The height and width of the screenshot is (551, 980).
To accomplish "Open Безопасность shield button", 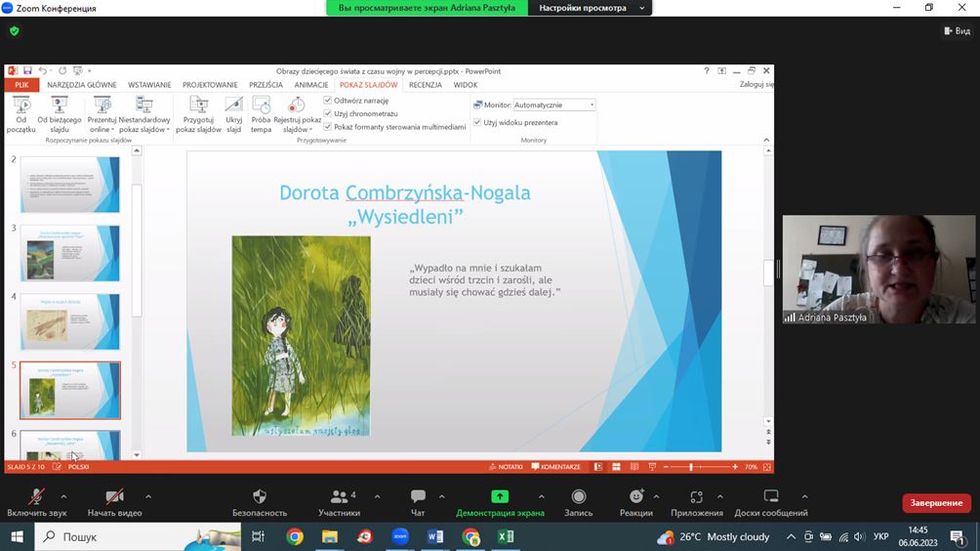I will [x=260, y=503].
